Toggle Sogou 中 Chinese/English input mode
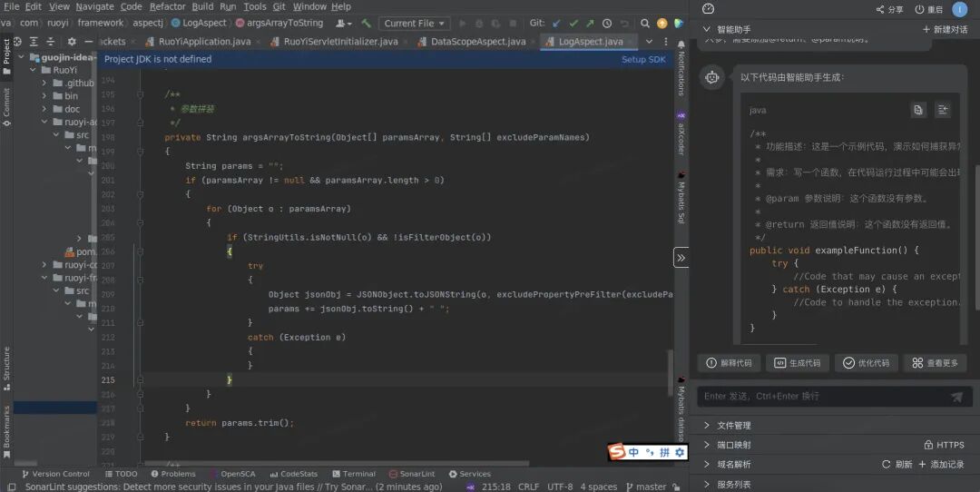The height and width of the screenshot is (492, 980). tap(633, 452)
